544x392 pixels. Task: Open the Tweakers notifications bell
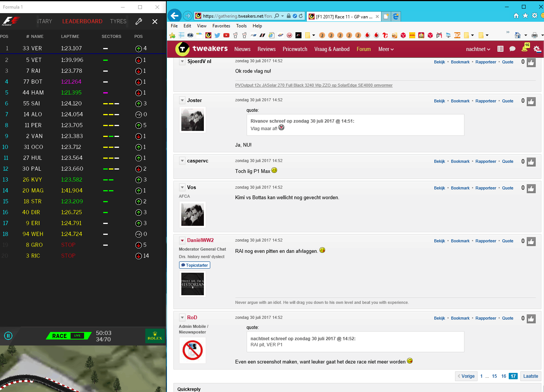click(525, 49)
